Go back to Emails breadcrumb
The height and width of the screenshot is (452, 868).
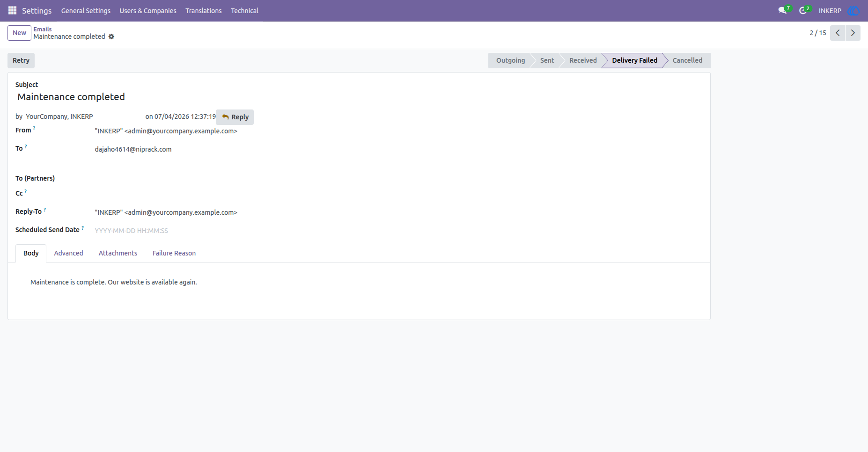pos(43,29)
